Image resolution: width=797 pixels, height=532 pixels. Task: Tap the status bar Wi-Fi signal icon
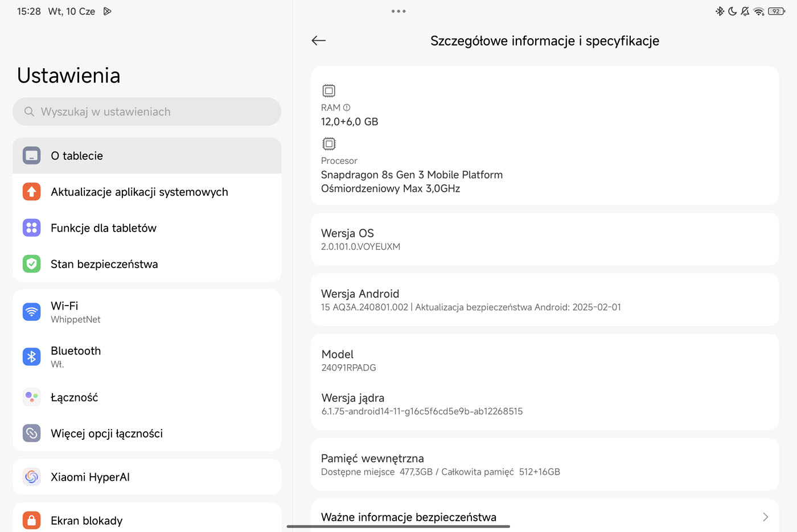pos(759,11)
